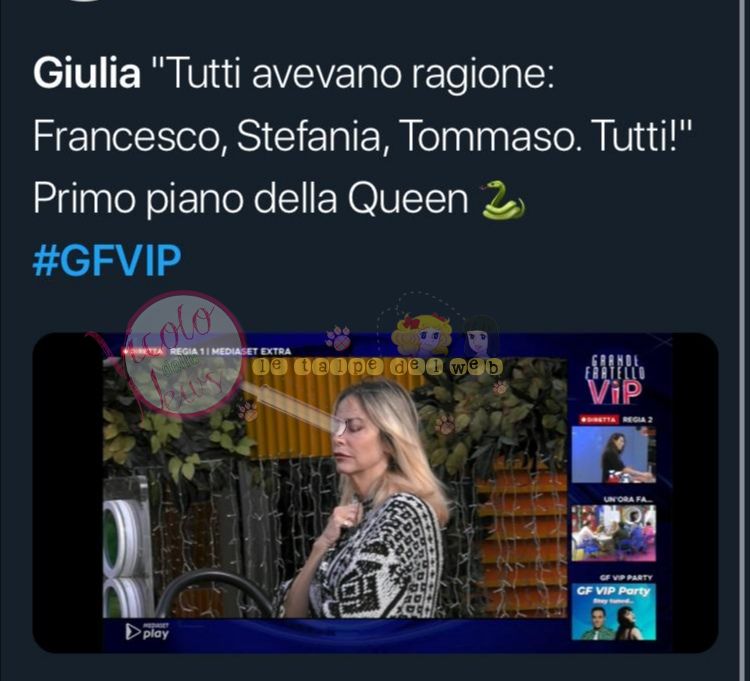Open the Un'ora fa thumbnail

tap(614, 533)
